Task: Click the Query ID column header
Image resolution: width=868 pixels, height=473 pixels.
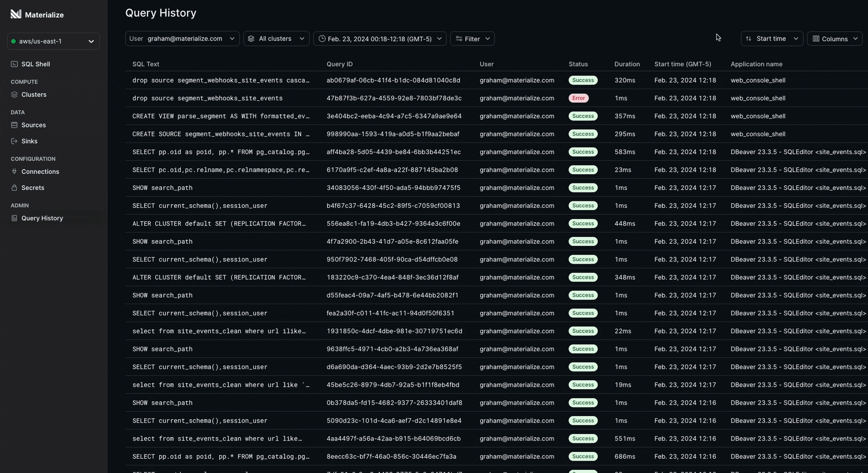Action: coord(340,64)
